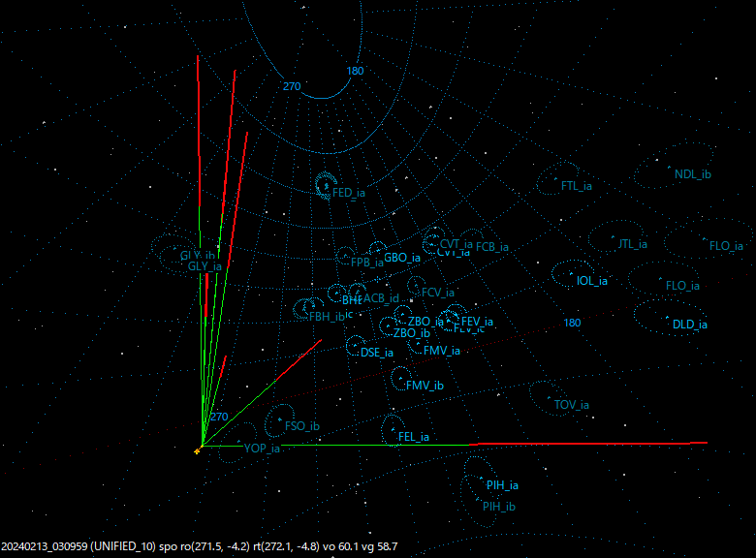756x558 pixels.
Task: Click the FPB_ia radiant label
Action: pos(367,263)
